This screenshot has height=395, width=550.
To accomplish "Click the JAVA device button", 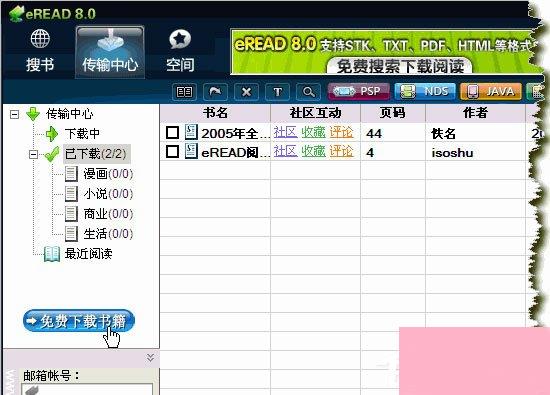I will coord(491,92).
